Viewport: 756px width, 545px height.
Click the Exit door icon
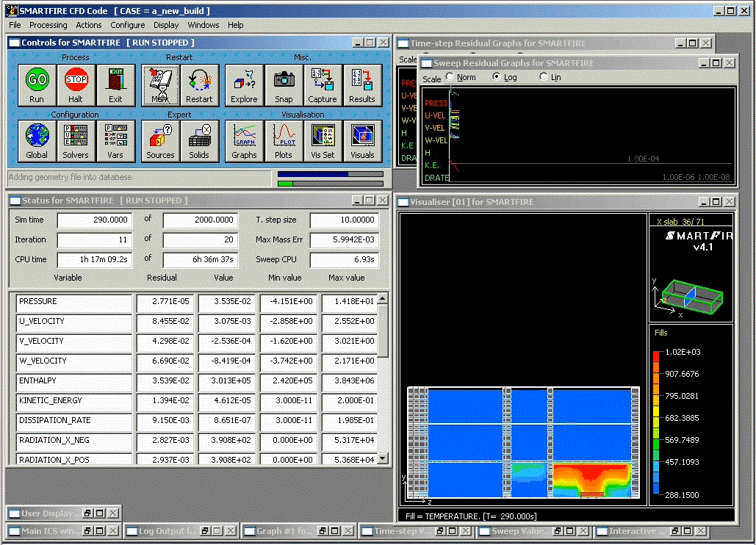tap(115, 84)
